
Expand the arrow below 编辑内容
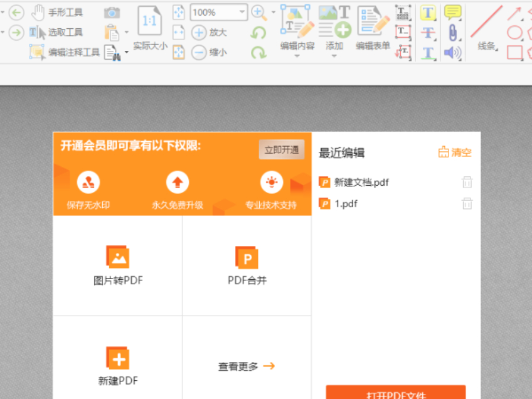pyautogui.click(x=297, y=56)
